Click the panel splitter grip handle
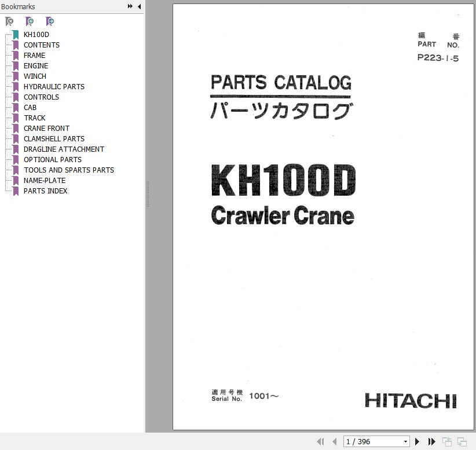The image size is (476, 450). [x=148, y=195]
